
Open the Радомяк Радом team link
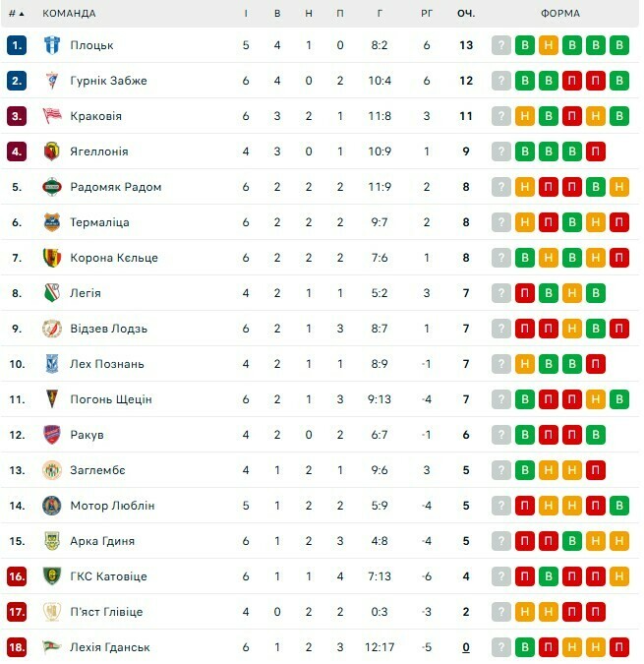(x=115, y=187)
